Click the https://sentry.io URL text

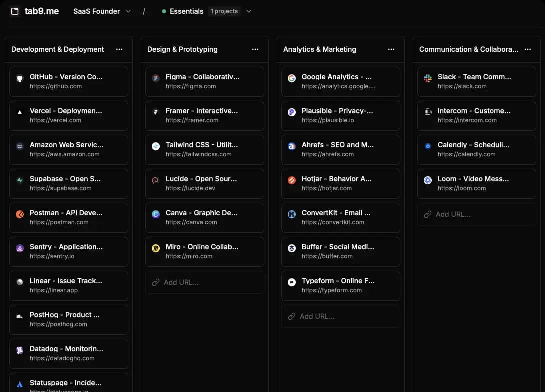coord(52,256)
